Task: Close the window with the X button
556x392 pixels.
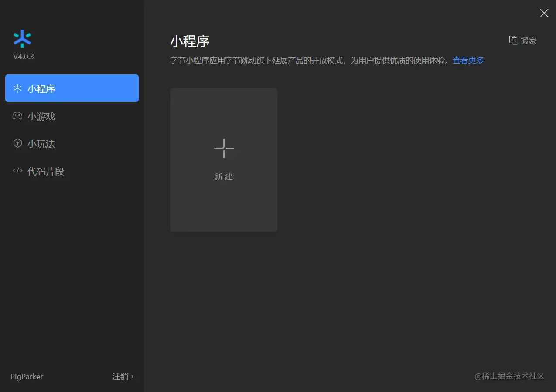Action: (x=544, y=13)
